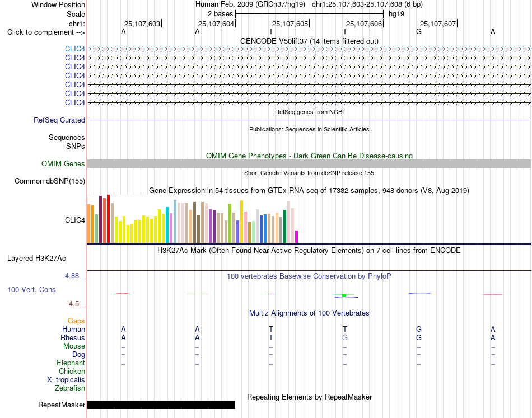Click the 'Human Feb. 2009 (GRCh37/hg19)' assembly text
The height and width of the screenshot is (418, 532).
pyautogui.click(x=250, y=4)
